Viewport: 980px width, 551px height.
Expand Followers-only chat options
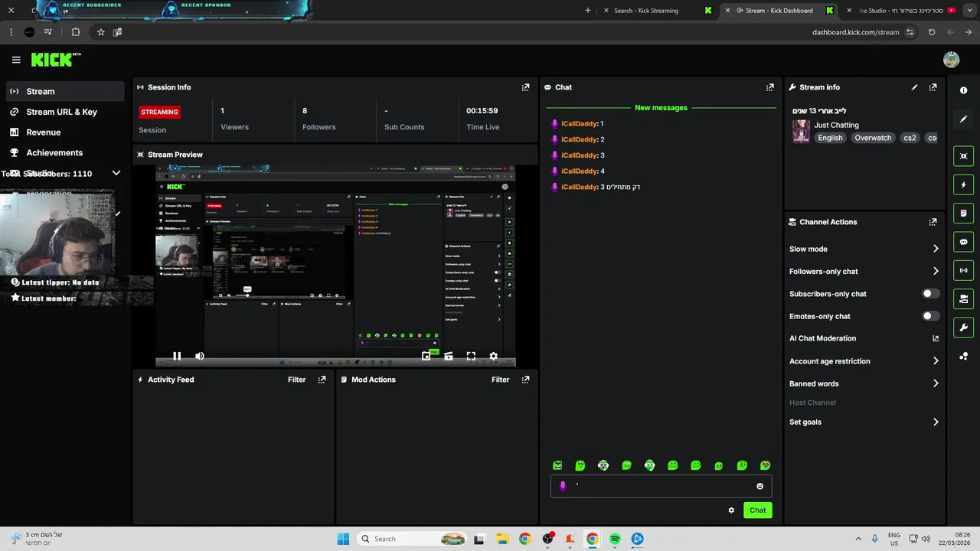click(x=936, y=271)
